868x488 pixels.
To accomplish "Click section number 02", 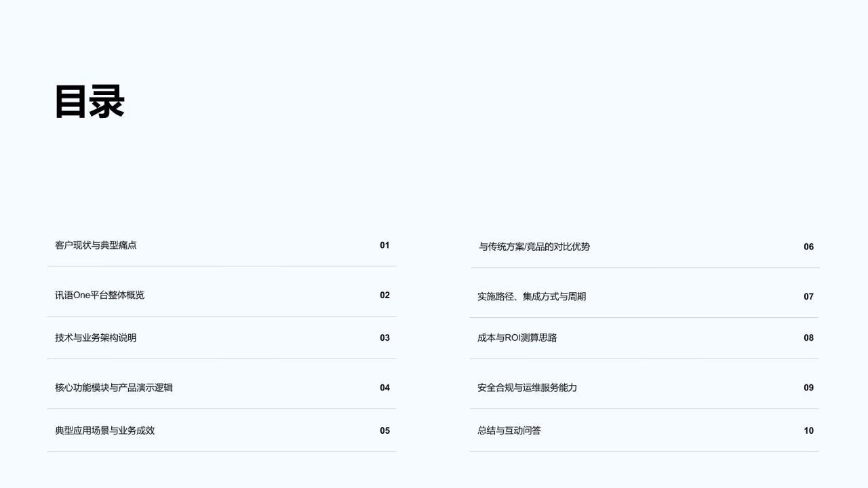I will [384, 296].
